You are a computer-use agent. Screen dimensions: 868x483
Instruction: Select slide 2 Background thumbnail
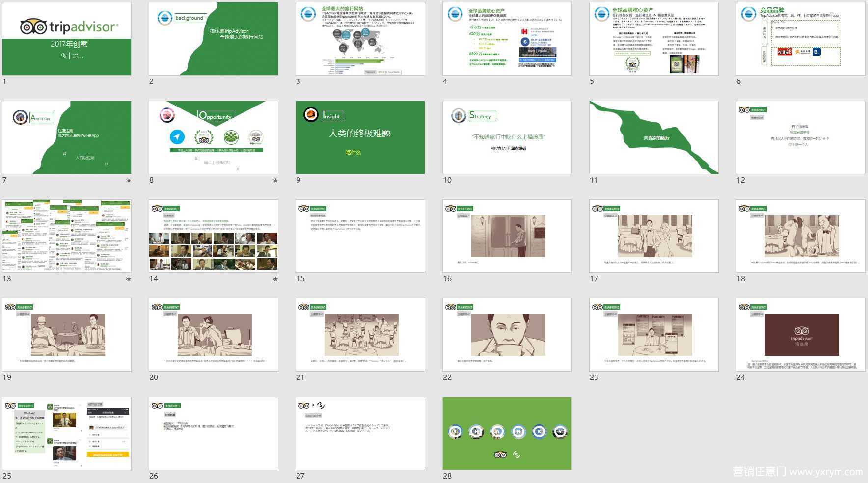pyautogui.click(x=214, y=39)
